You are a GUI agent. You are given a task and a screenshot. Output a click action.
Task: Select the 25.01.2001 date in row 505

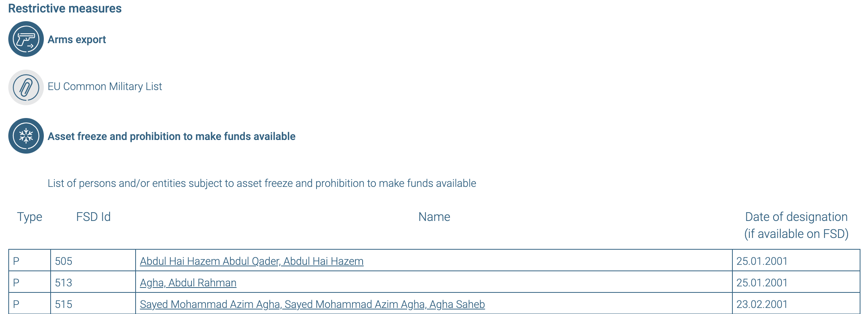[x=796, y=260]
